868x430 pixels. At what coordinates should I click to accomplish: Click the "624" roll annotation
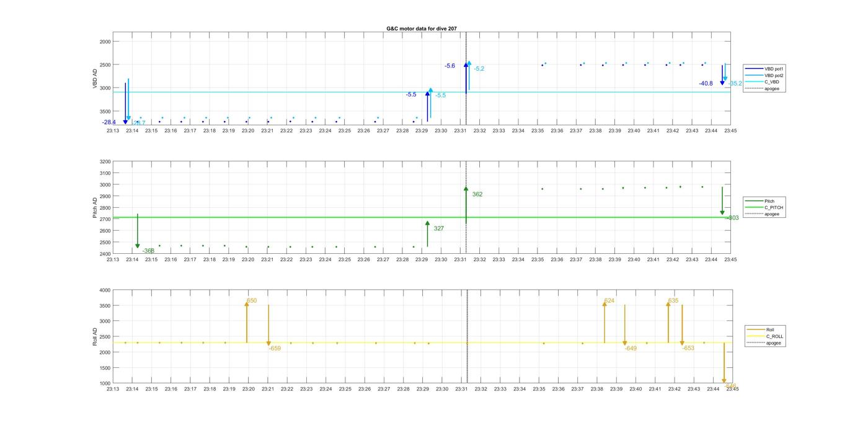(x=609, y=300)
